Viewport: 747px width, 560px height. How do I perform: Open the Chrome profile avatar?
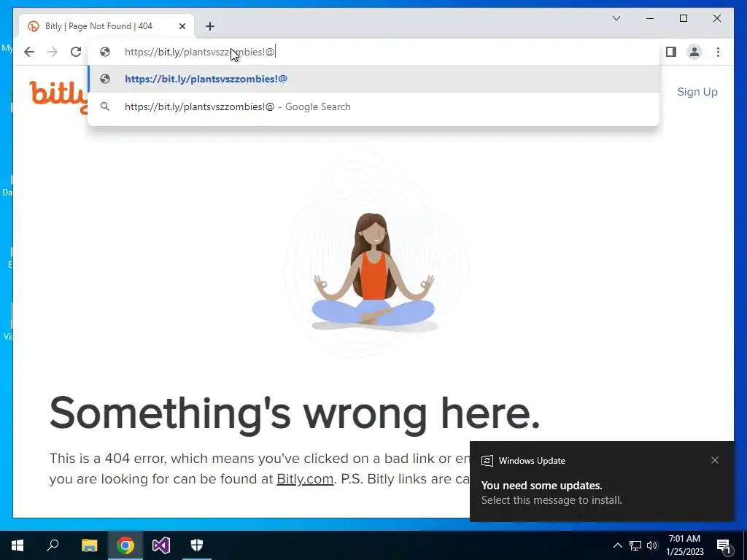[694, 52]
